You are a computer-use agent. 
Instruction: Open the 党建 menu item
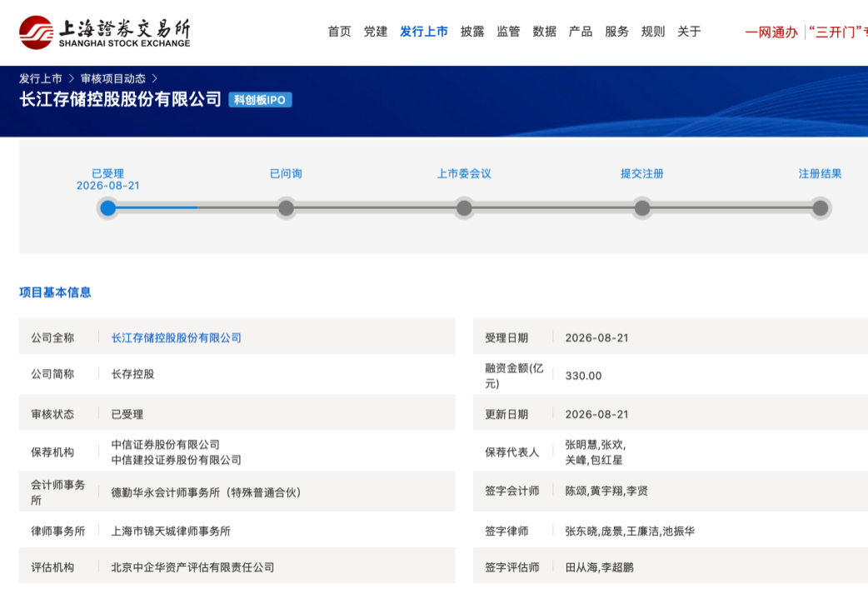(x=376, y=32)
